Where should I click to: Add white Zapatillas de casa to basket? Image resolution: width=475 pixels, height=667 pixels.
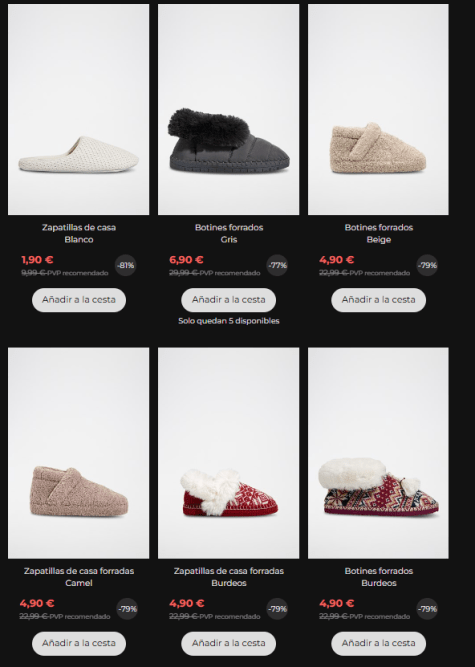pyautogui.click(x=79, y=300)
